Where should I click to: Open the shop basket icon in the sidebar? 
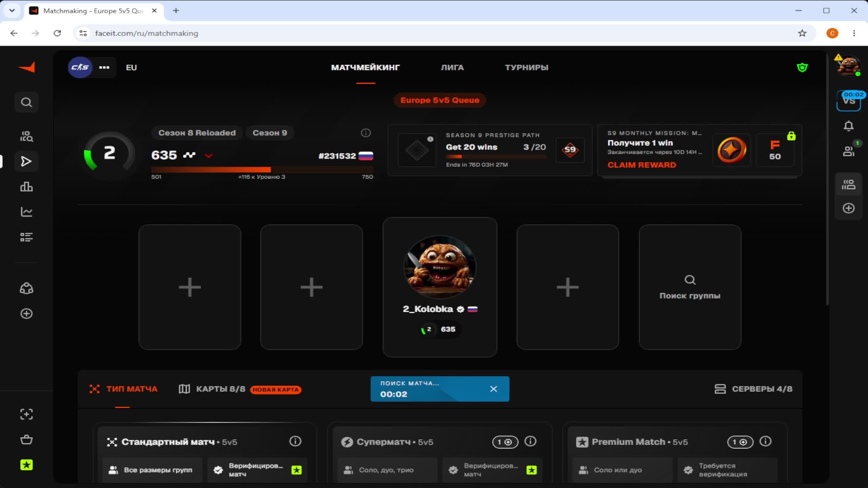[26, 440]
